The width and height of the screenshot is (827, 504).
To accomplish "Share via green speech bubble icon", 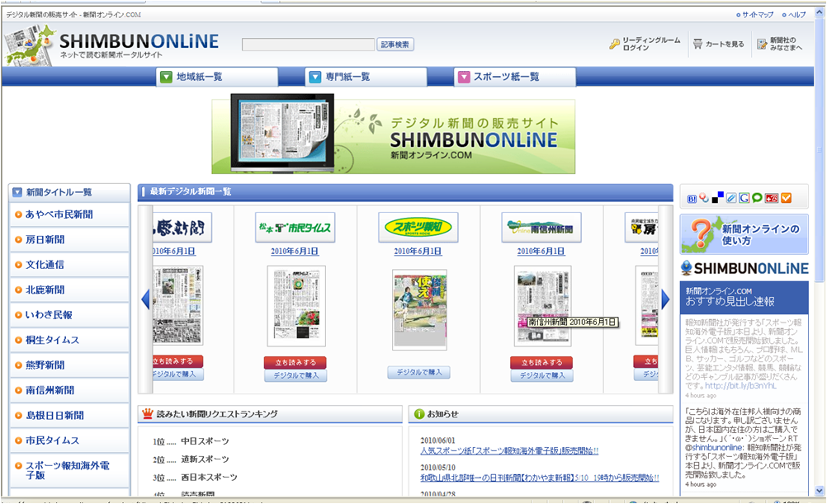I will point(758,198).
